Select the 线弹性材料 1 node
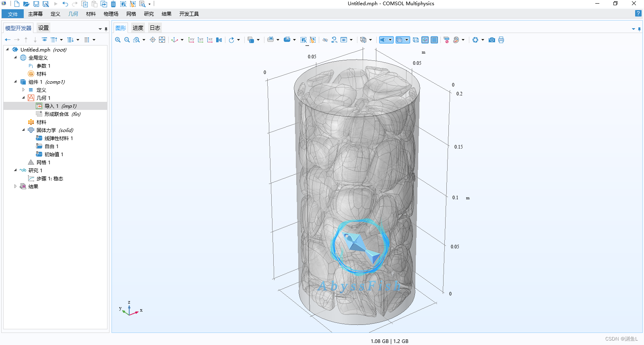Screen dimensions: 644x345 [55, 138]
